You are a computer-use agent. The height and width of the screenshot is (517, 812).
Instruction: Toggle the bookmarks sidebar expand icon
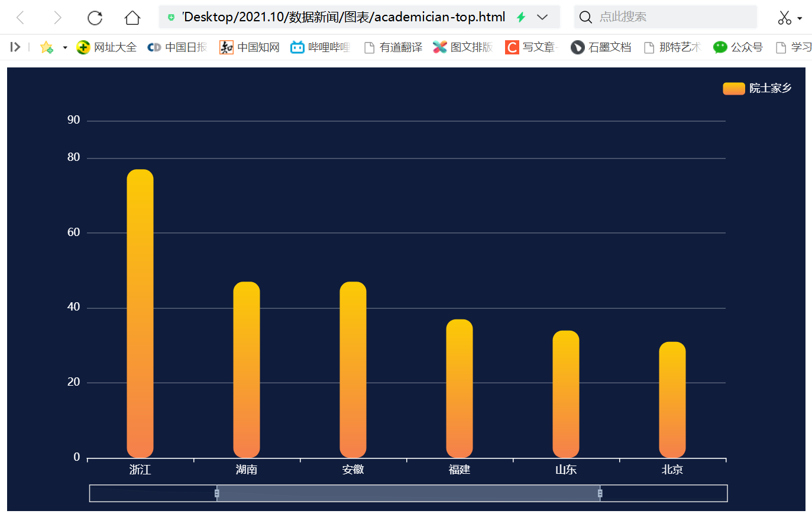[15, 47]
